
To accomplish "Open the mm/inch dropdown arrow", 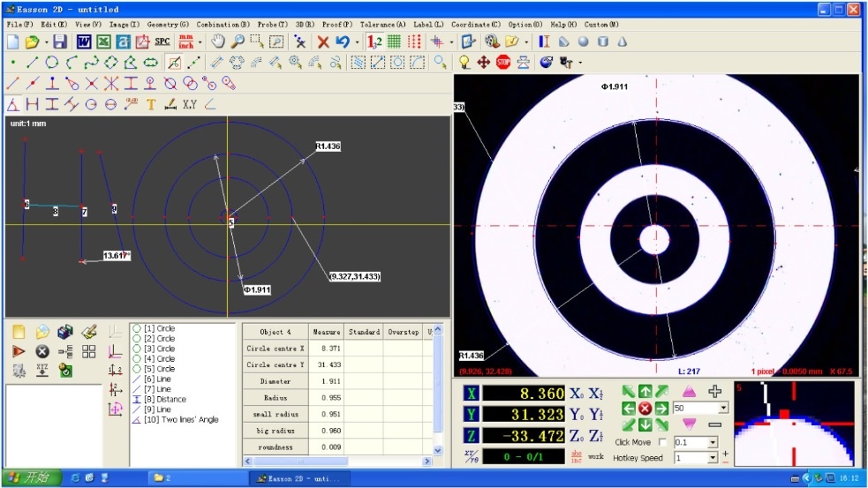I will click(200, 42).
